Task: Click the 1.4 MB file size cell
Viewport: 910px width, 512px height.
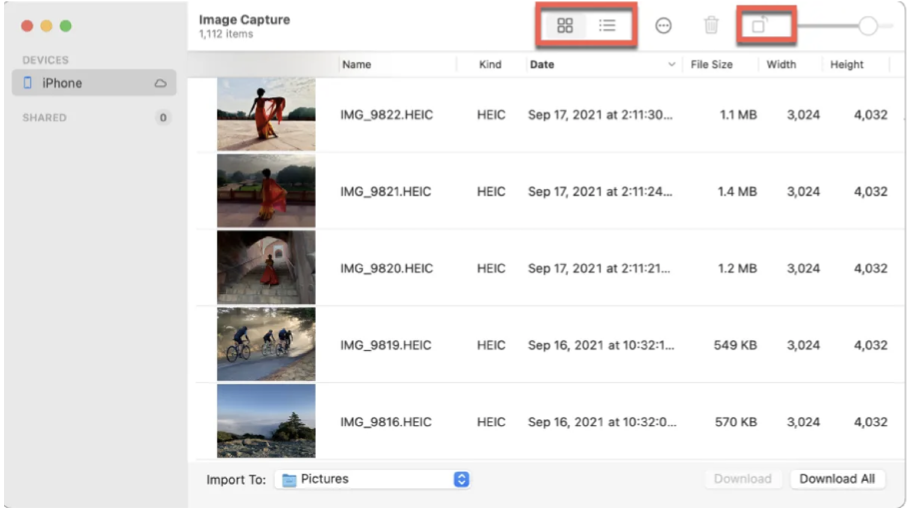Action: pyautogui.click(x=737, y=192)
